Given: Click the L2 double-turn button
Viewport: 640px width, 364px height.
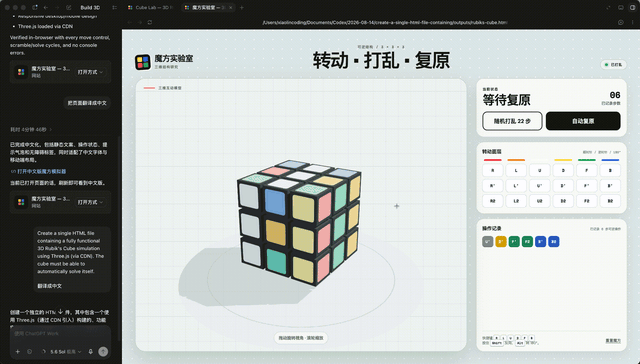Looking at the screenshot, I should pyautogui.click(x=516, y=201).
